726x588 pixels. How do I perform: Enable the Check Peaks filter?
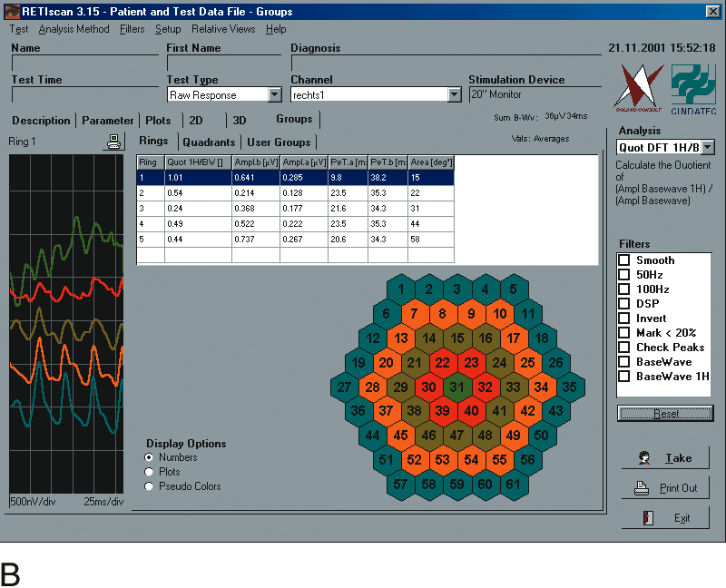(624, 348)
